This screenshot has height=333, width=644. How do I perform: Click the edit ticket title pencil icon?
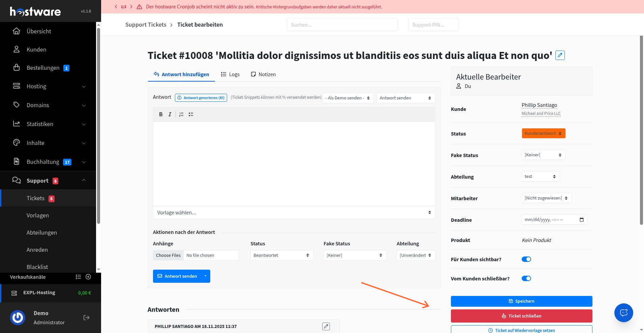click(x=560, y=55)
